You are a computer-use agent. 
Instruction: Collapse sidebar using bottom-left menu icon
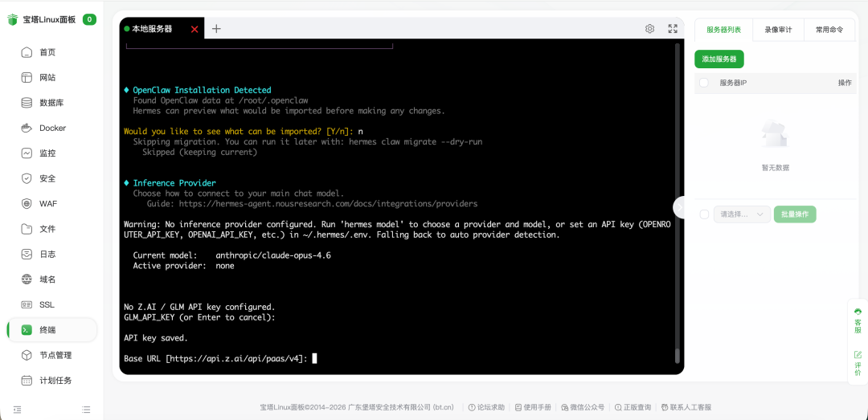17,410
